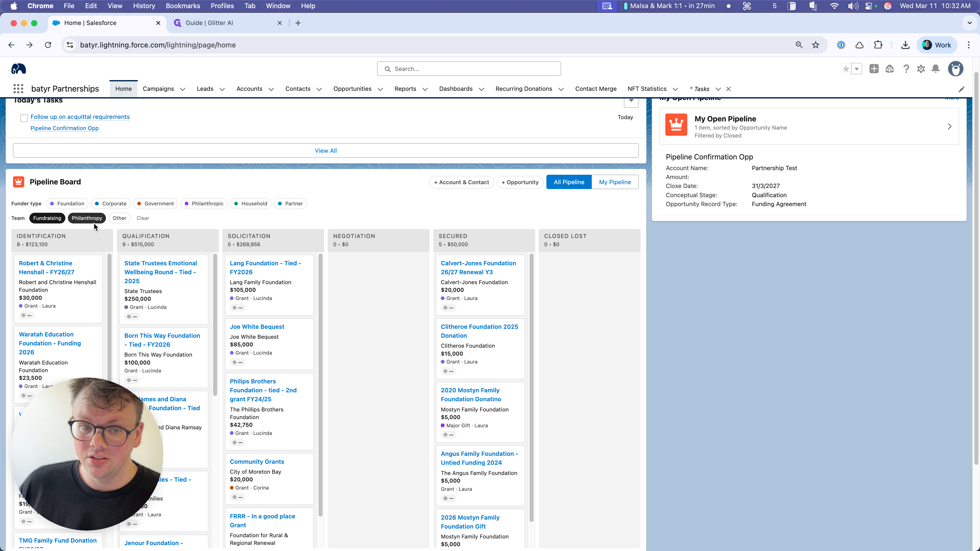980x551 pixels.
Task: Click the Salesforce search field
Action: click(469, 69)
